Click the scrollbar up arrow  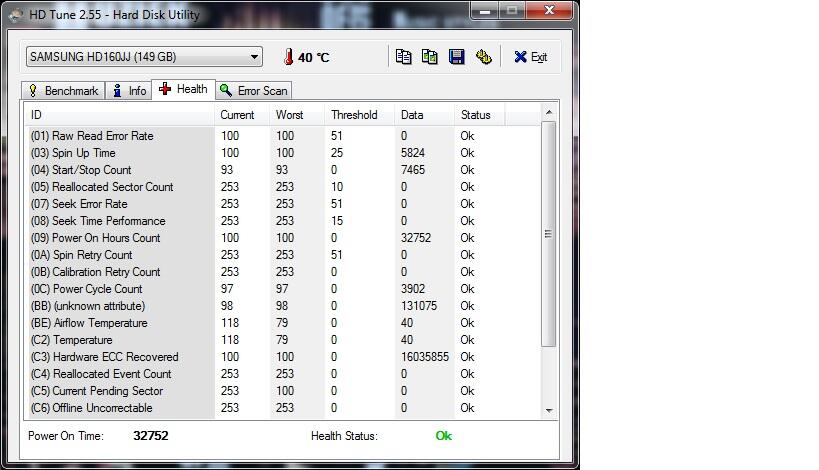(548, 112)
